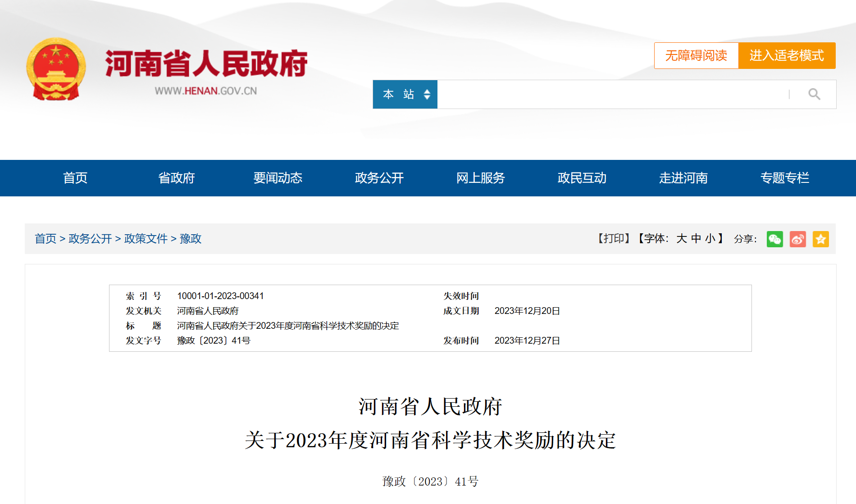Set font size to 小
Image resolution: width=856 pixels, height=504 pixels.
point(710,238)
